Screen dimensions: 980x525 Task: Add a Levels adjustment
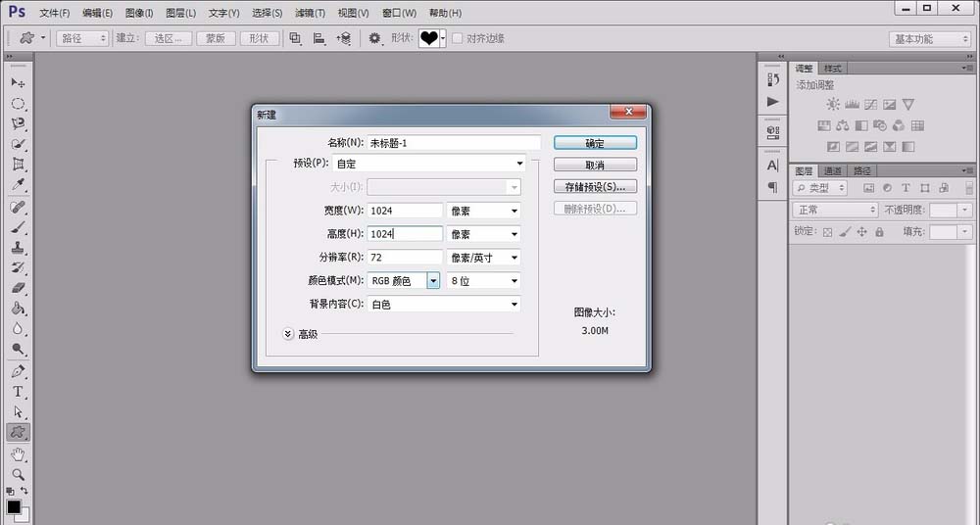pos(852,105)
